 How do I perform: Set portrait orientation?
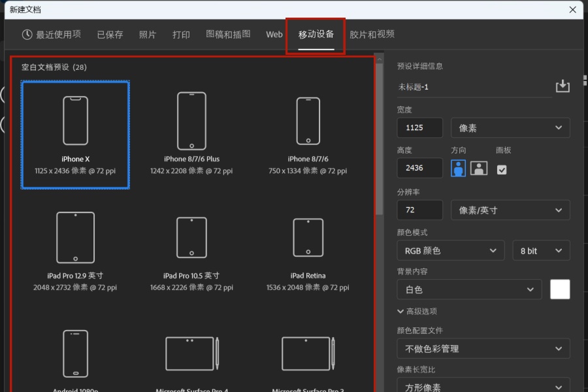(x=458, y=168)
